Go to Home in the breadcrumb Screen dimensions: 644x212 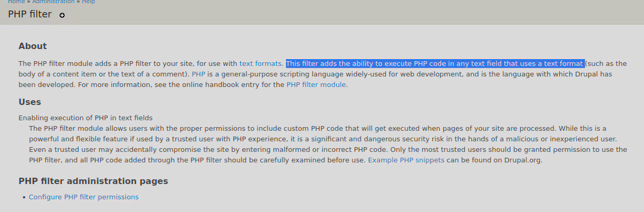[16, 2]
